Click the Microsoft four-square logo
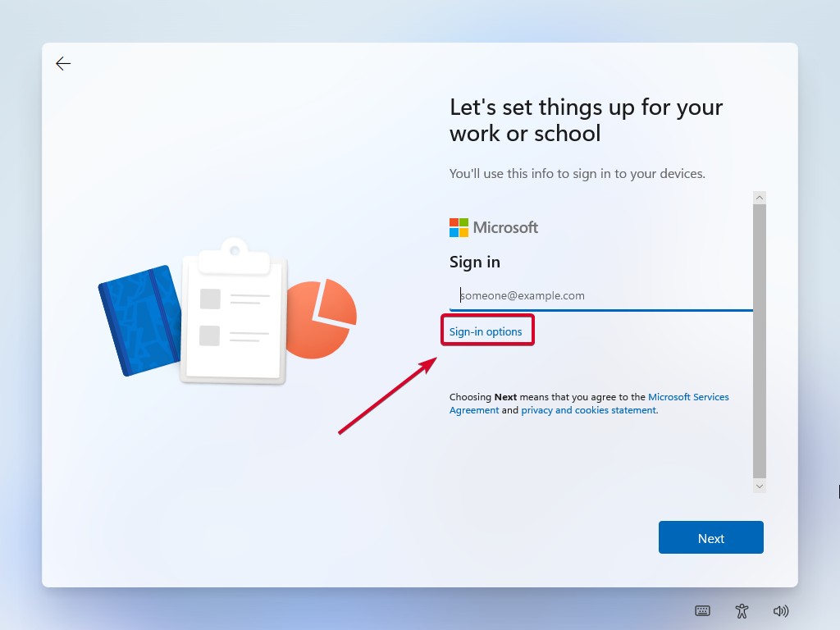840x630 pixels. (x=457, y=227)
